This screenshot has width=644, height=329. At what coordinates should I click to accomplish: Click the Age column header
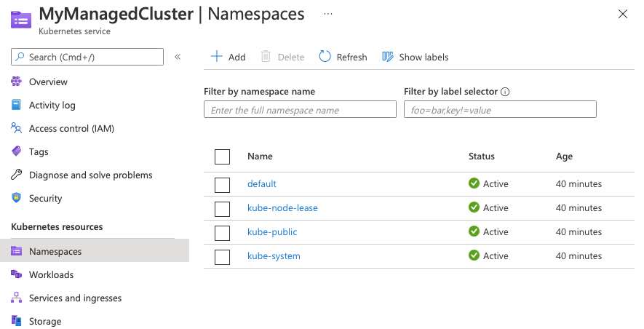click(x=565, y=156)
